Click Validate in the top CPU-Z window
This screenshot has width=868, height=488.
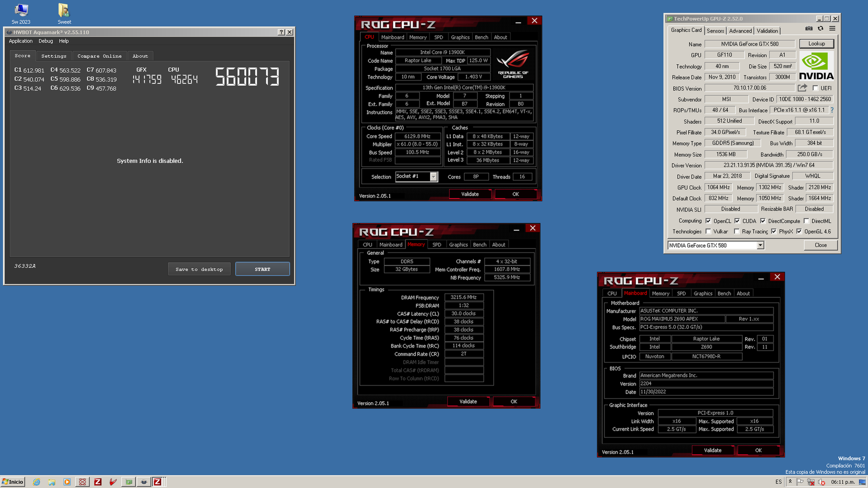tap(470, 194)
